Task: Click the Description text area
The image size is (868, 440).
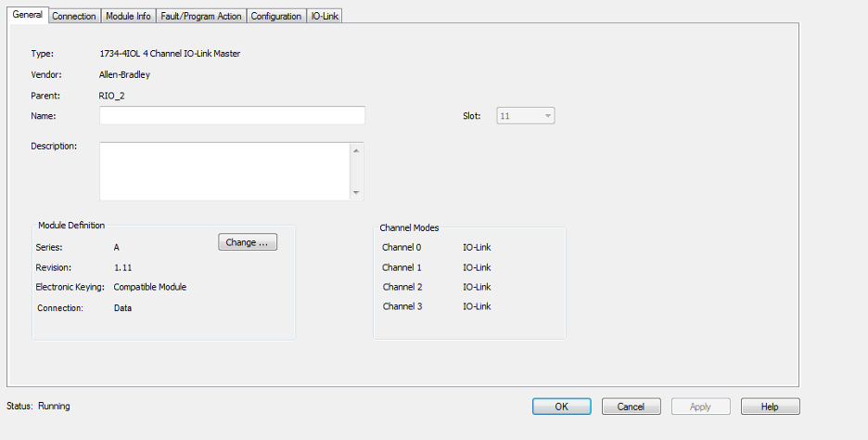Action: (224, 171)
